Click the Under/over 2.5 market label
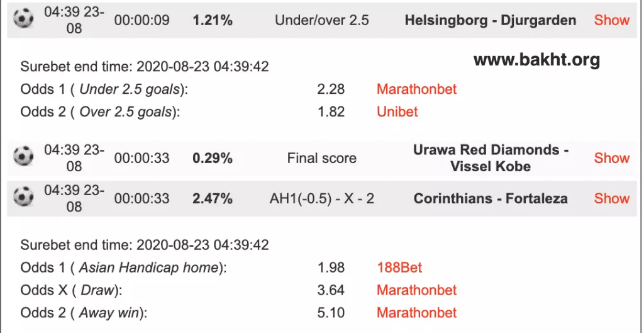 (x=321, y=20)
